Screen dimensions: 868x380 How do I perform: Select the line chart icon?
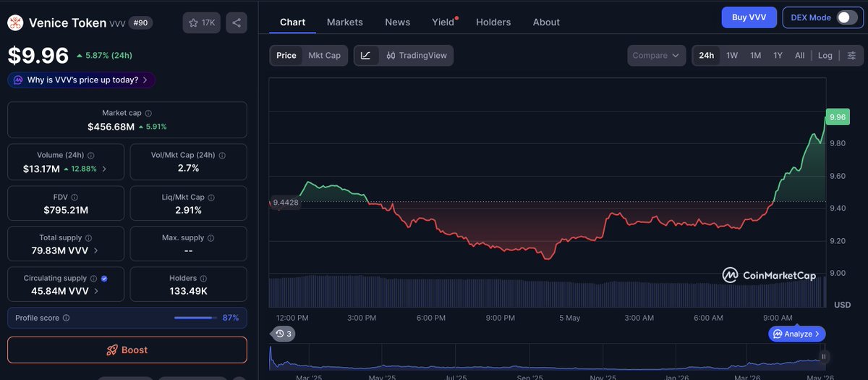tap(366, 56)
